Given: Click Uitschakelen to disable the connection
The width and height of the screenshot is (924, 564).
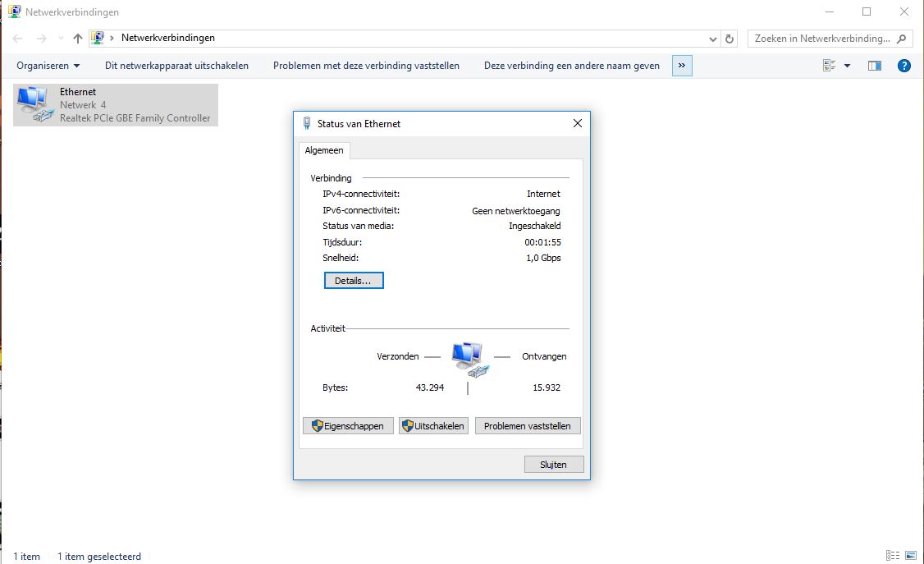Looking at the screenshot, I should [x=434, y=425].
